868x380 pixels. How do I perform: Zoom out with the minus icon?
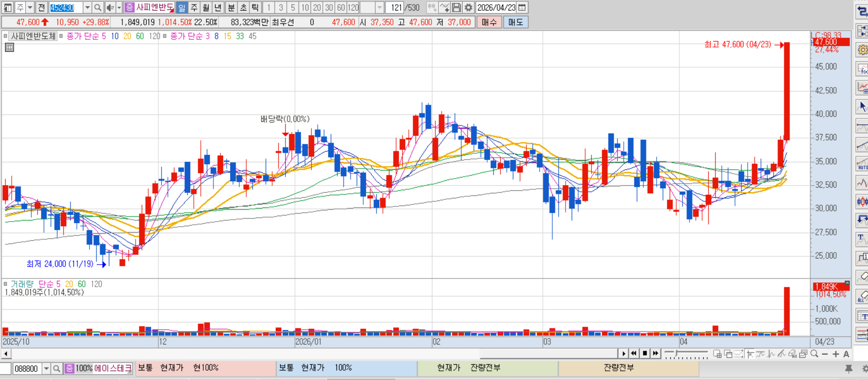point(825,354)
